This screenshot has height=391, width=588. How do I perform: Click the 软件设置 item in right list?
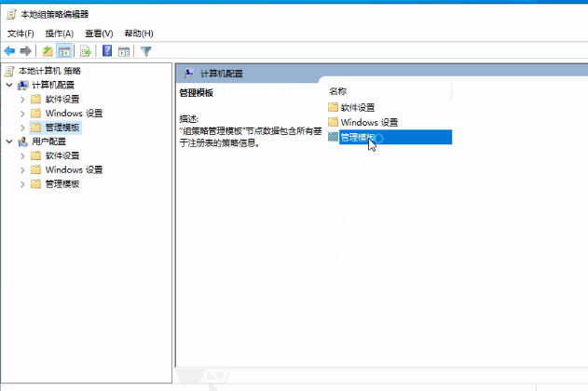358,108
